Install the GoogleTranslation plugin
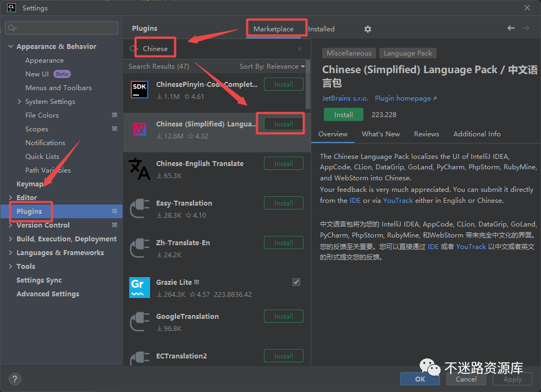 pyautogui.click(x=284, y=317)
